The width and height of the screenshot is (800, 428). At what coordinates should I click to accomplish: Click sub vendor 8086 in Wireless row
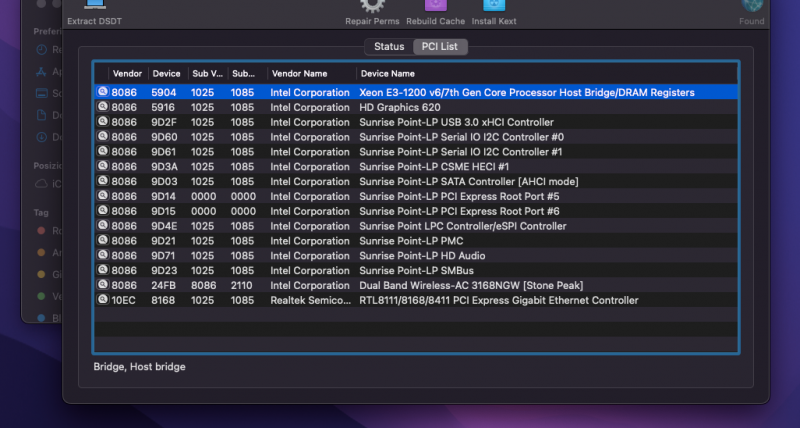pyautogui.click(x=204, y=285)
